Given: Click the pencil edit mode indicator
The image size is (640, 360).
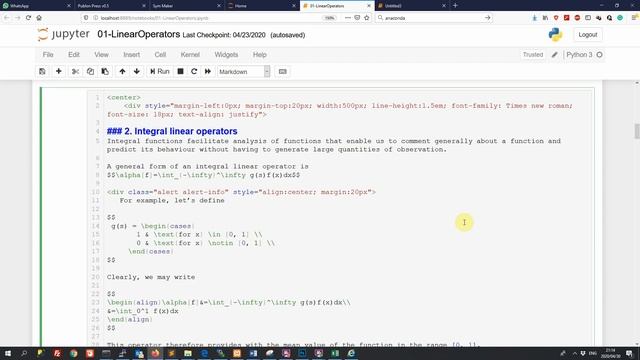Looking at the screenshot, I should [x=554, y=55].
